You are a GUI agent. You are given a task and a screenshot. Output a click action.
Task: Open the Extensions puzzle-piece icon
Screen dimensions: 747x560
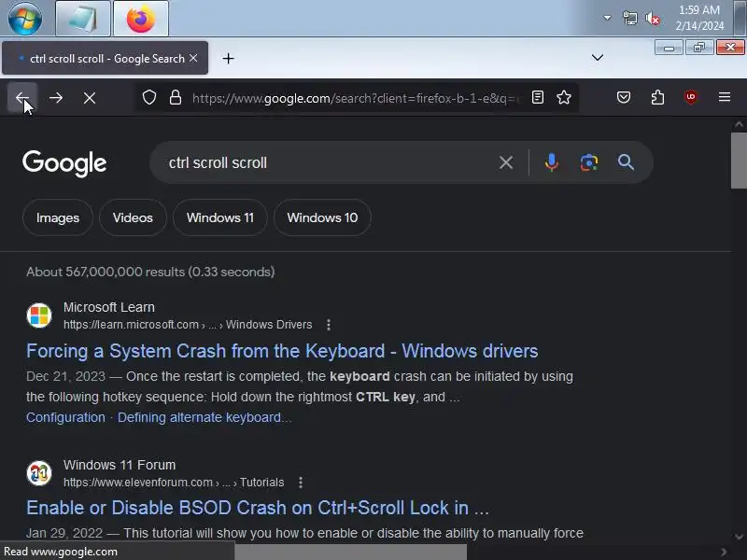pos(657,98)
